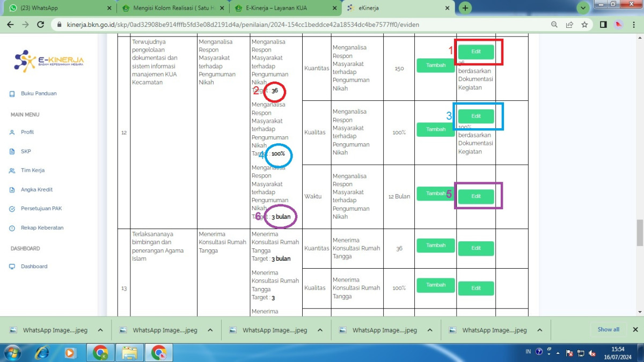Go back to the previous page
Image resolution: width=644 pixels, height=362 pixels.
(x=10, y=25)
